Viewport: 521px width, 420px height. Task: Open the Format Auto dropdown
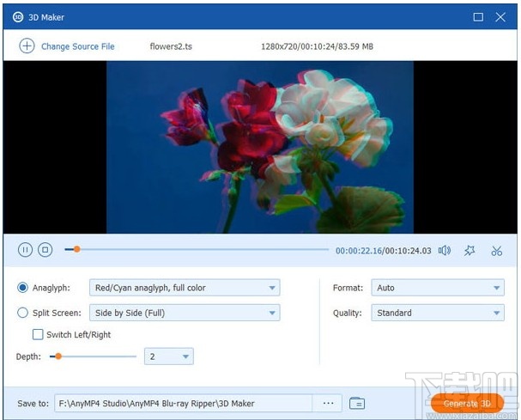tap(438, 288)
